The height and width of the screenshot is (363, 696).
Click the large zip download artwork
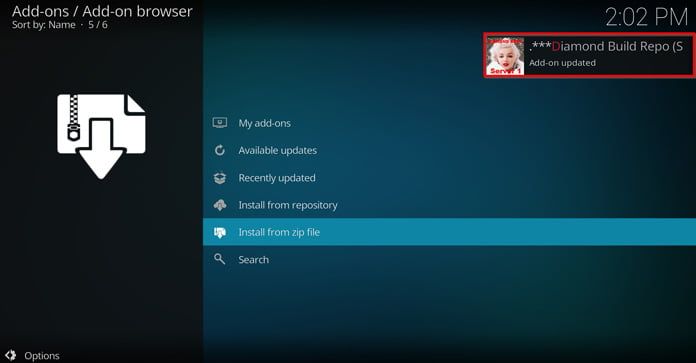coord(101,136)
